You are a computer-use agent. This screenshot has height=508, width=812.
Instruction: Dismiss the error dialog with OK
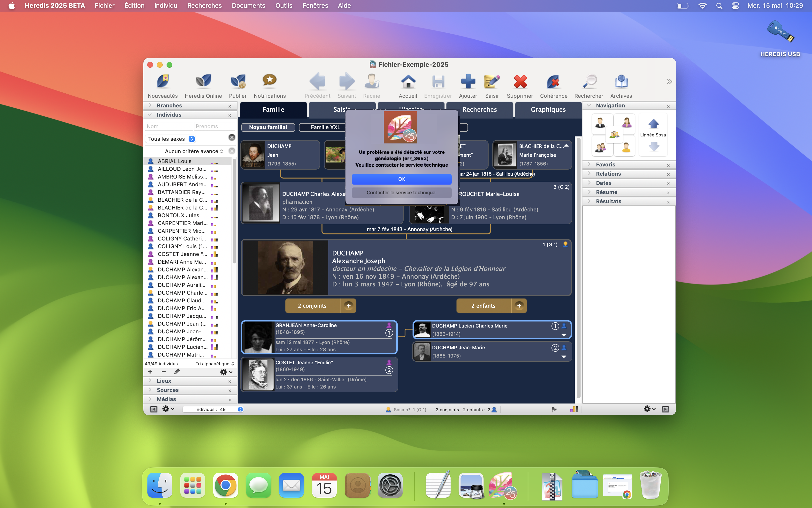coord(401,179)
